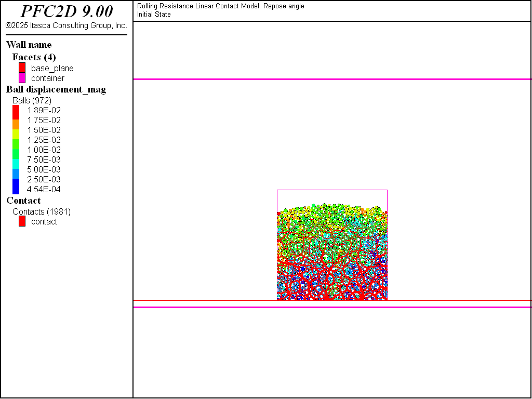
Task: Click the 'PFC2D 9.00' title
Action: (66, 11)
